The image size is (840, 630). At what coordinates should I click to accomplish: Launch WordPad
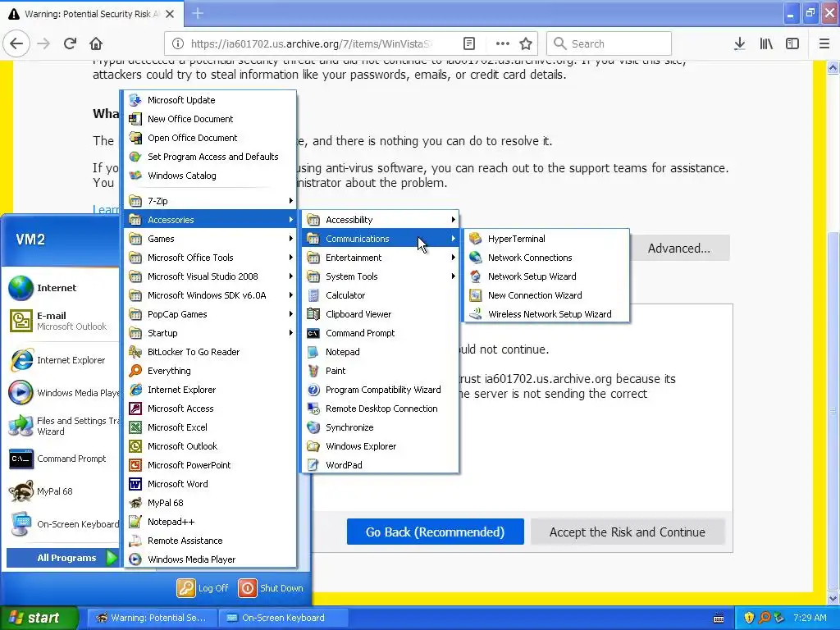[381, 465]
